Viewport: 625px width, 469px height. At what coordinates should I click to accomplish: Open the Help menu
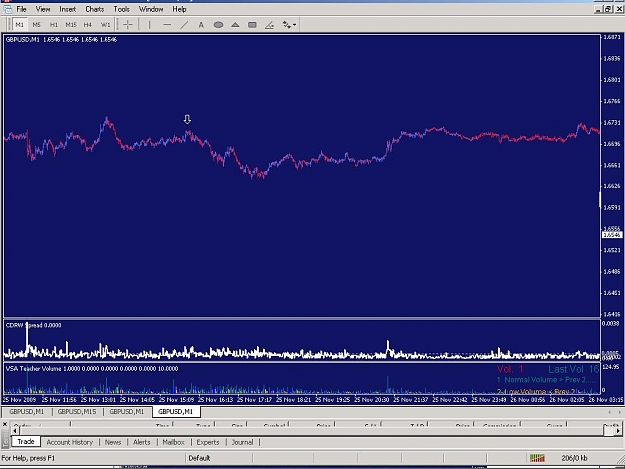coord(179,9)
